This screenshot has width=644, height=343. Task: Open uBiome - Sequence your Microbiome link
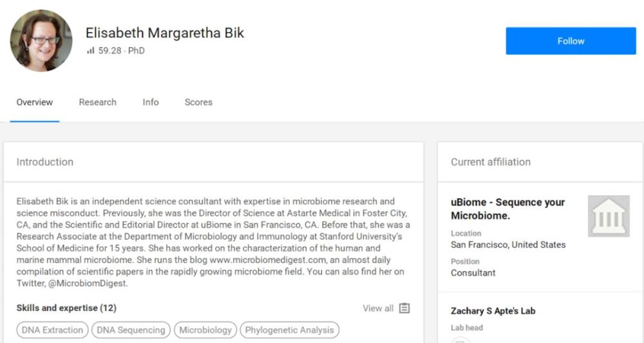[507, 209]
